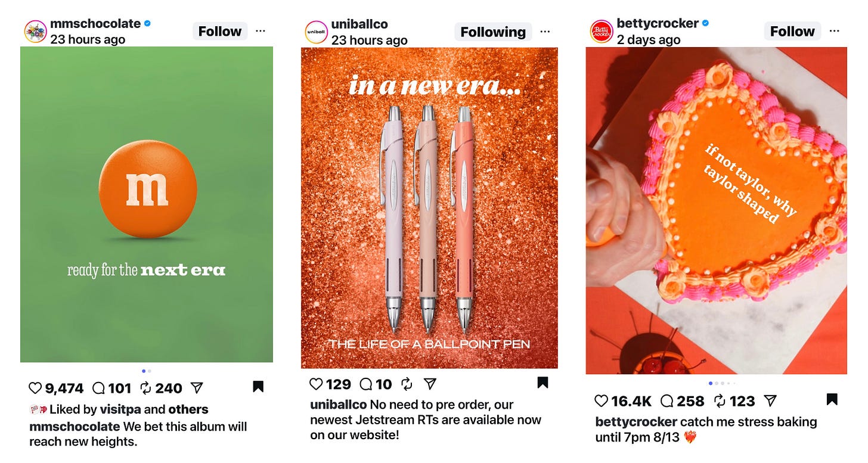Toggle bookmark on the bettycrocker post
The height and width of the screenshot is (463, 868).
(832, 399)
